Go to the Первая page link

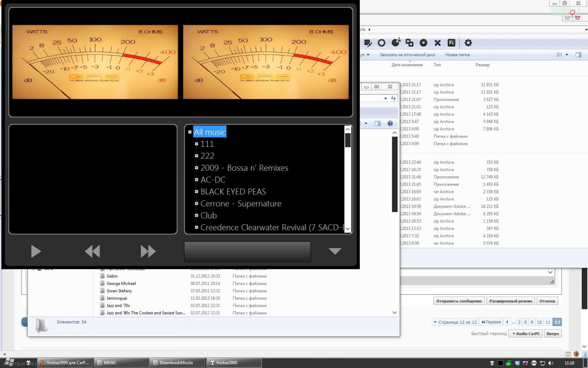click(x=491, y=322)
